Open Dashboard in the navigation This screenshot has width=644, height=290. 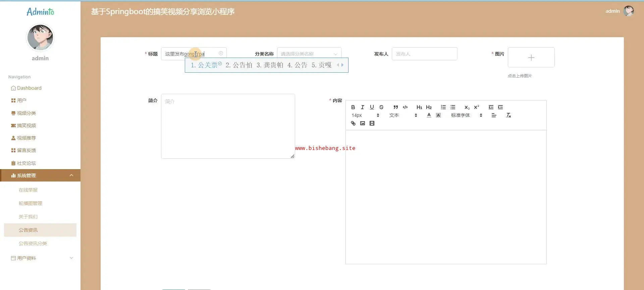point(40,88)
